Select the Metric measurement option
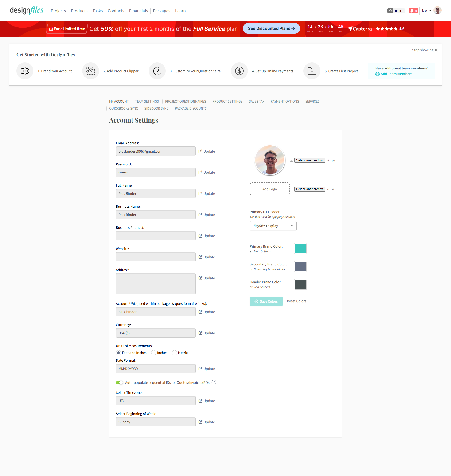This screenshot has height=476, width=451. (x=175, y=353)
